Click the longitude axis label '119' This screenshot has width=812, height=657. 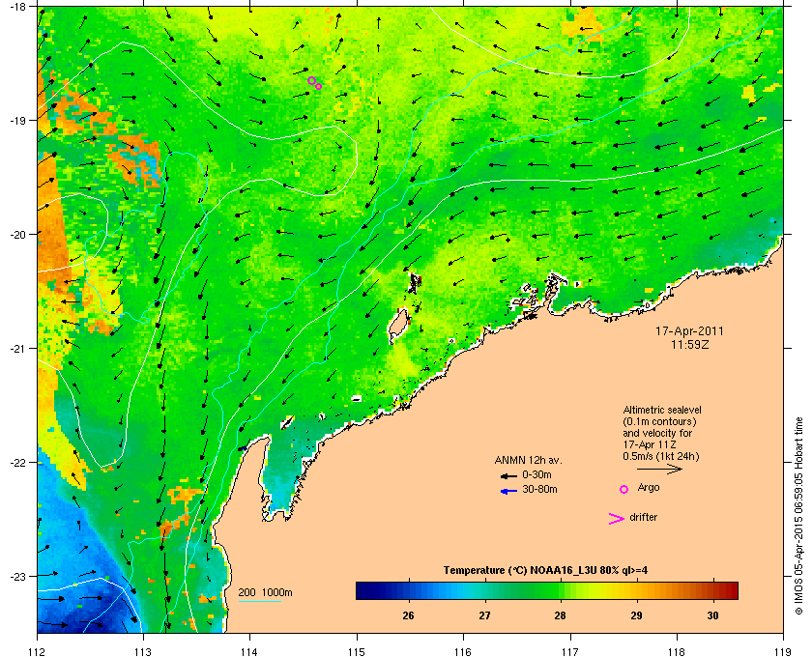783,652
